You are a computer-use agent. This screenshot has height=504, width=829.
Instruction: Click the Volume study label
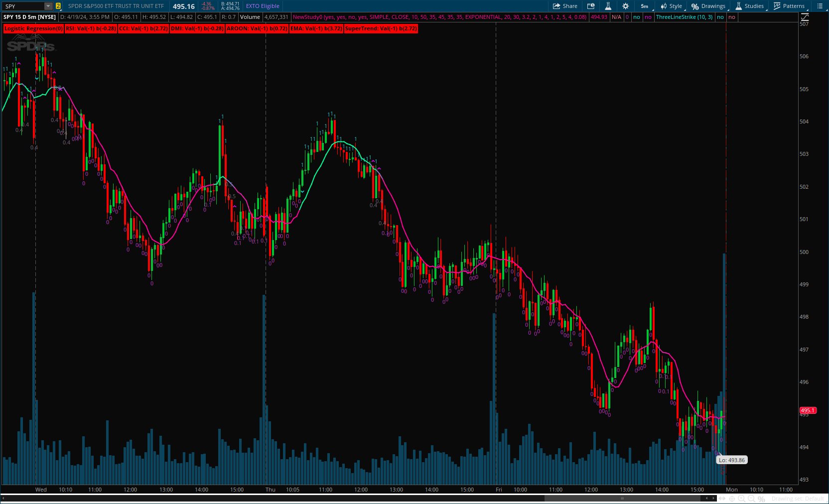pos(250,17)
